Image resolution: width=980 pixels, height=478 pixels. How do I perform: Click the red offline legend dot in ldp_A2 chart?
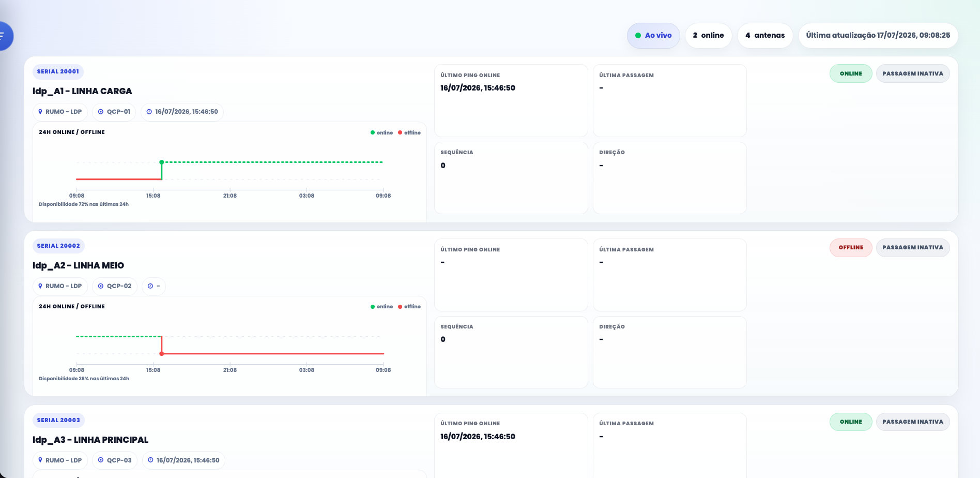[x=400, y=307]
